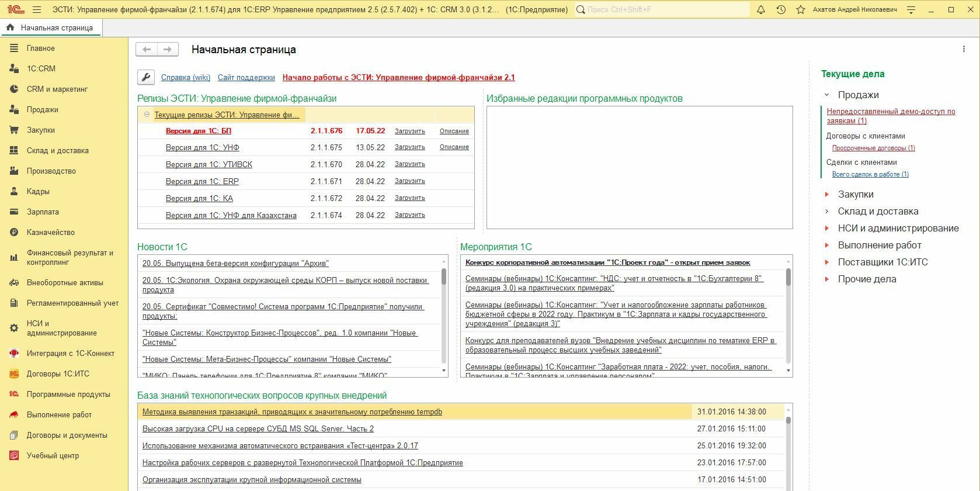Click the wrench settings button
Screen dimensions: 980x491
tap(146, 77)
